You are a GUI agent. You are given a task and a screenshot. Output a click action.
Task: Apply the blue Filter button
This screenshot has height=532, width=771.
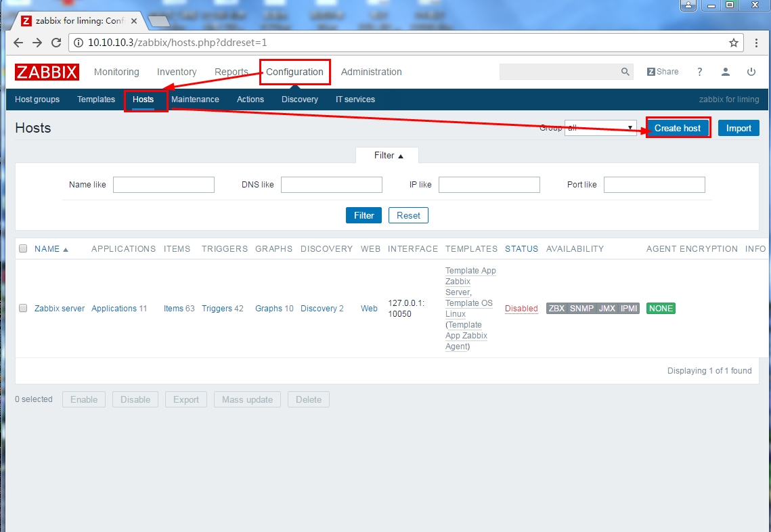364,215
